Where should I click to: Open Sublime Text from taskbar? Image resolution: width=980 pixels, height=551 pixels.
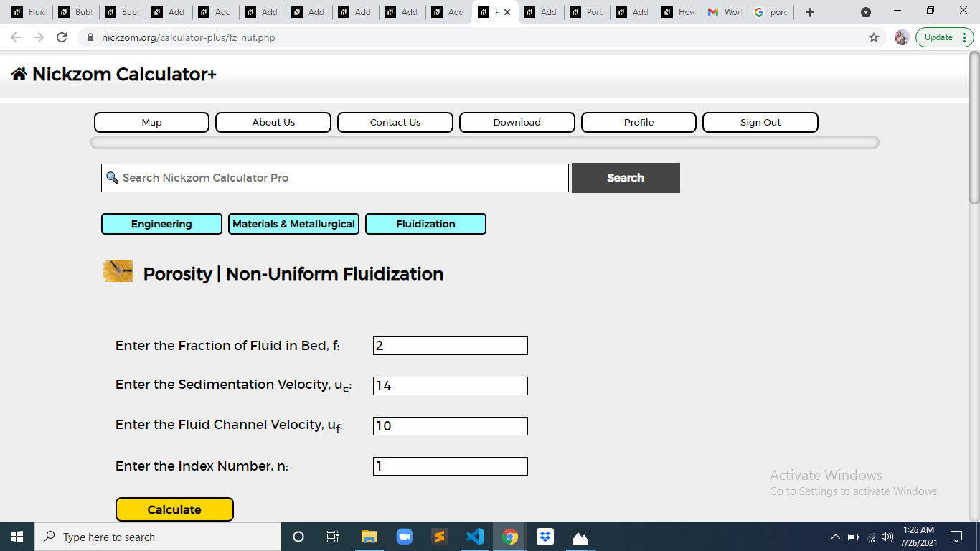(x=440, y=537)
